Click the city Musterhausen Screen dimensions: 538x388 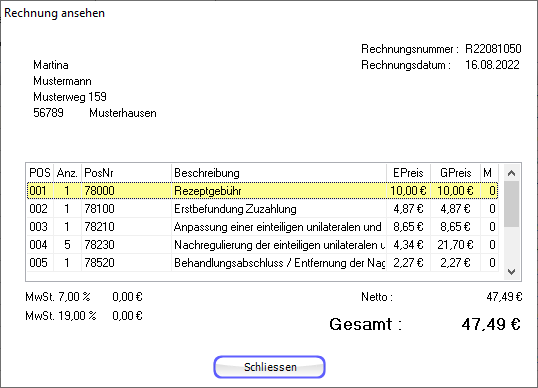tap(123, 113)
